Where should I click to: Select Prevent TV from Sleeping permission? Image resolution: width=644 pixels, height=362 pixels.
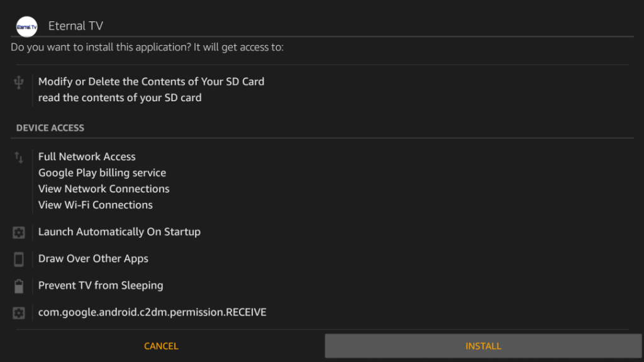(x=101, y=285)
